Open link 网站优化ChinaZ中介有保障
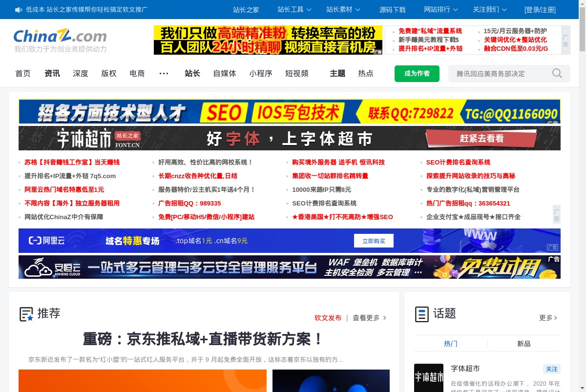The width and height of the screenshot is (586, 392). (x=64, y=217)
